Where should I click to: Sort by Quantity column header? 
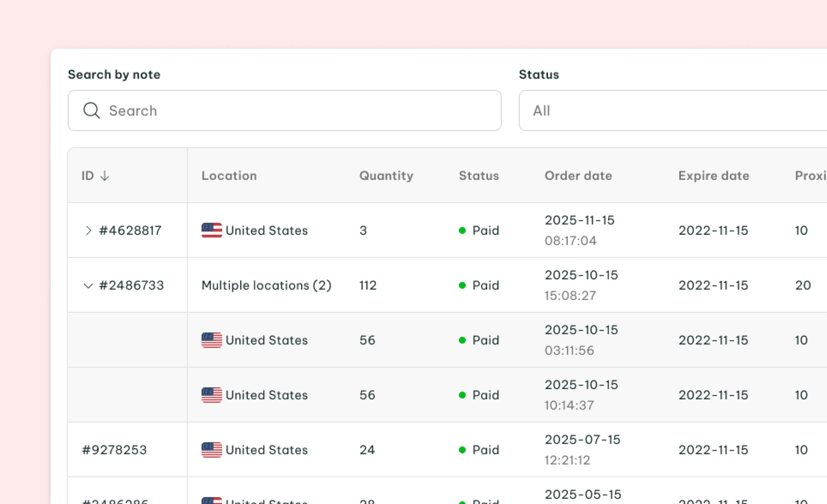click(x=386, y=175)
